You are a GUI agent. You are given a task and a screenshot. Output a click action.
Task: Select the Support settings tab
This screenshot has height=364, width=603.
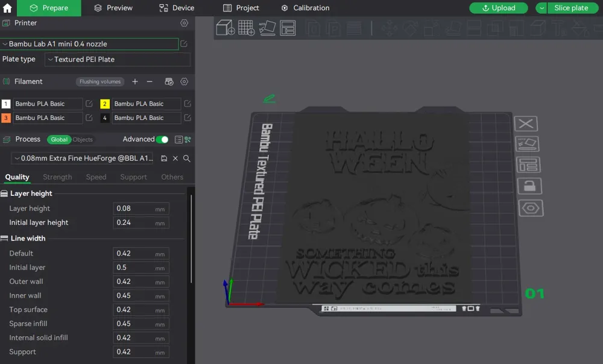click(x=133, y=177)
